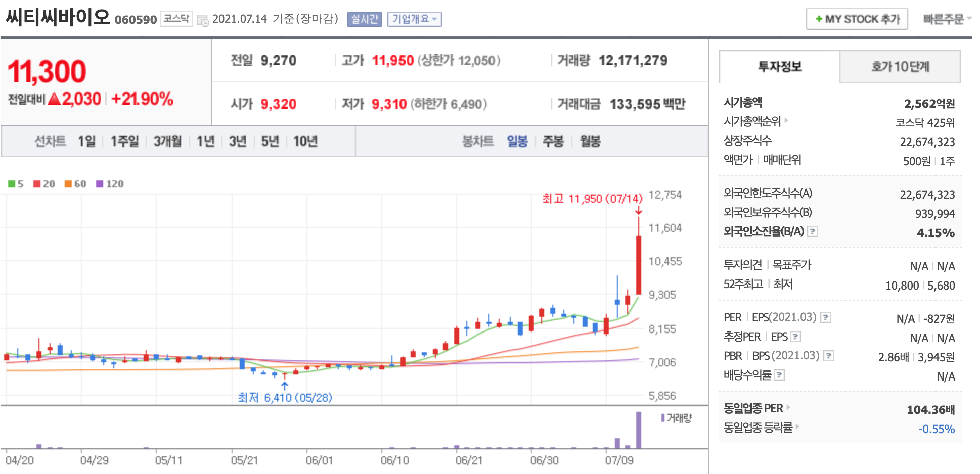This screenshot has height=474, width=980.
Task: Click the 실시간 realtime button
Action: click(x=364, y=19)
